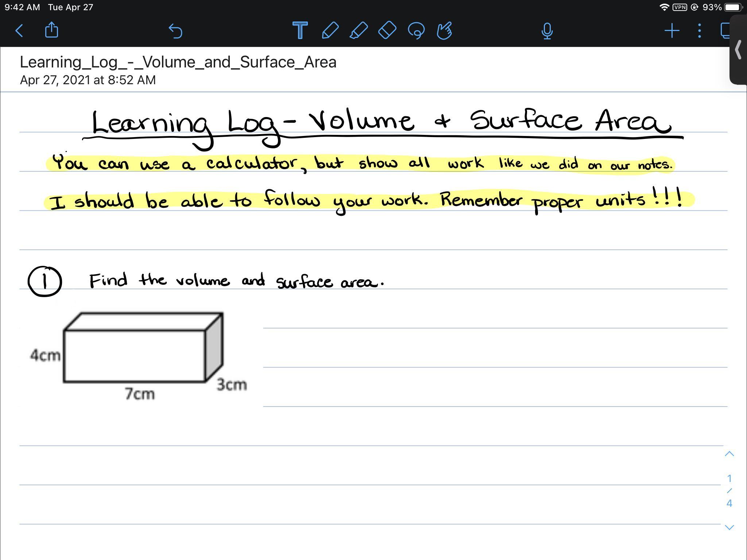
Task: Tap the note title Learning_Log_-_Volume_and_Surface_Area
Action: (x=178, y=62)
